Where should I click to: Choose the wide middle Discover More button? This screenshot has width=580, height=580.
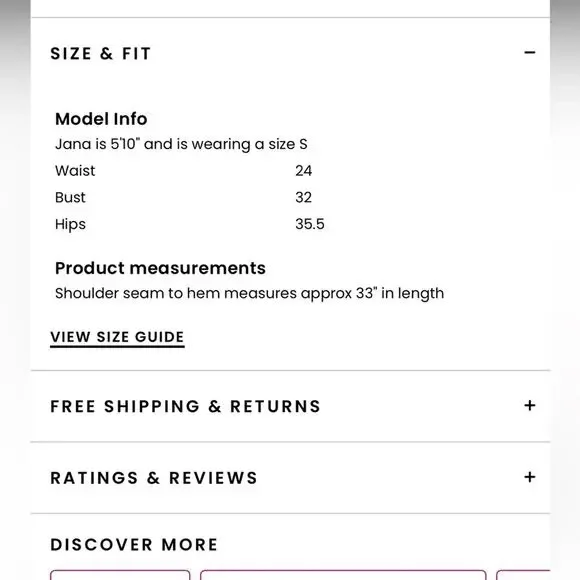[343, 575]
